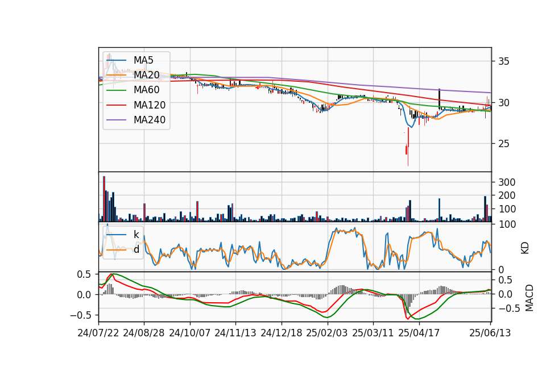The height and width of the screenshot is (392, 546).
Task: Click the tall black candlestick spike in May
Action: 440,98
